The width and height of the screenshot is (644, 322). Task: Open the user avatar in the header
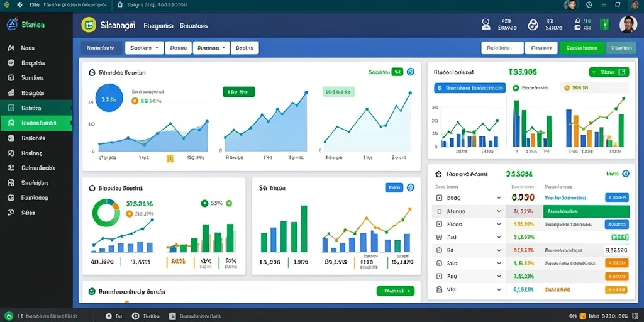628,25
